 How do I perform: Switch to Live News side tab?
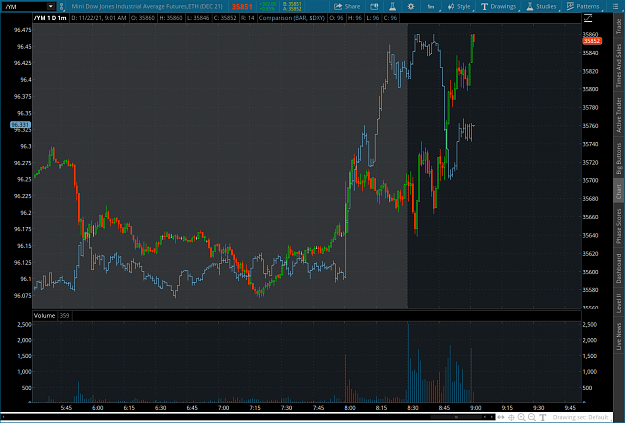tap(619, 336)
